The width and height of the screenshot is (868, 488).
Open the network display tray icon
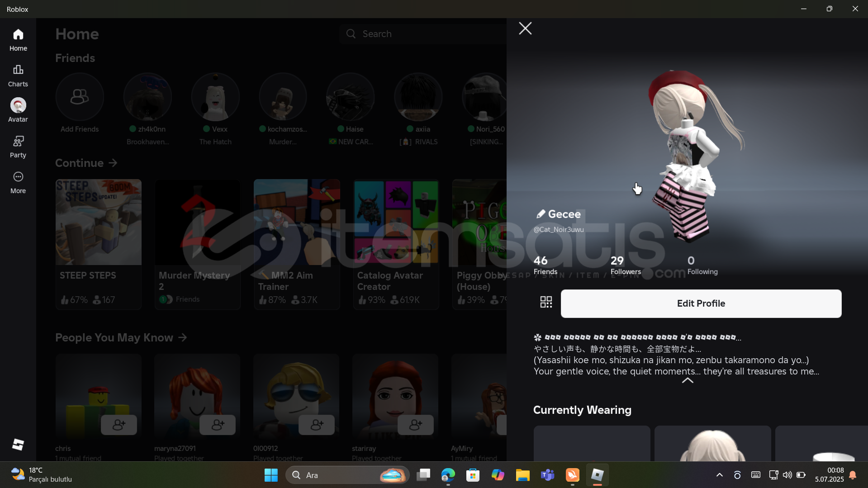(x=773, y=475)
